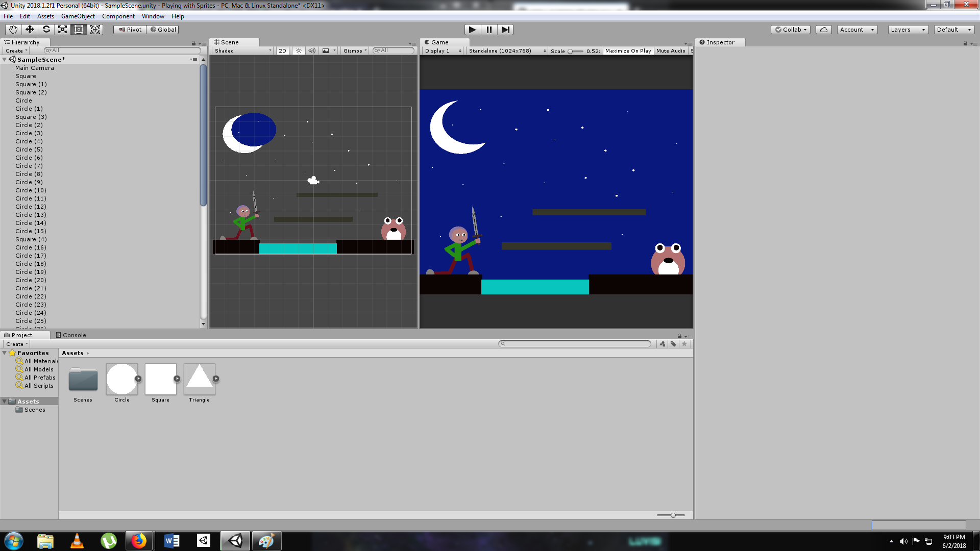
Task: Open the GameObject menu
Action: [x=78, y=16]
